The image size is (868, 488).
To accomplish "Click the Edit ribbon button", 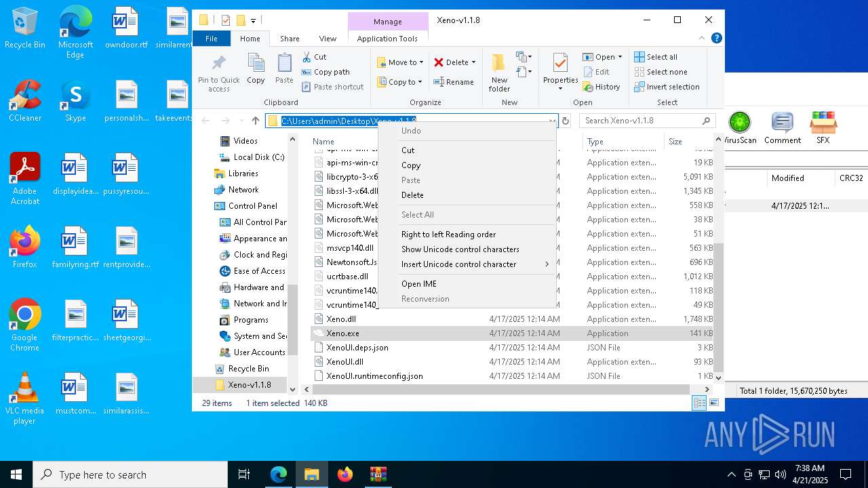I will 596,72.
